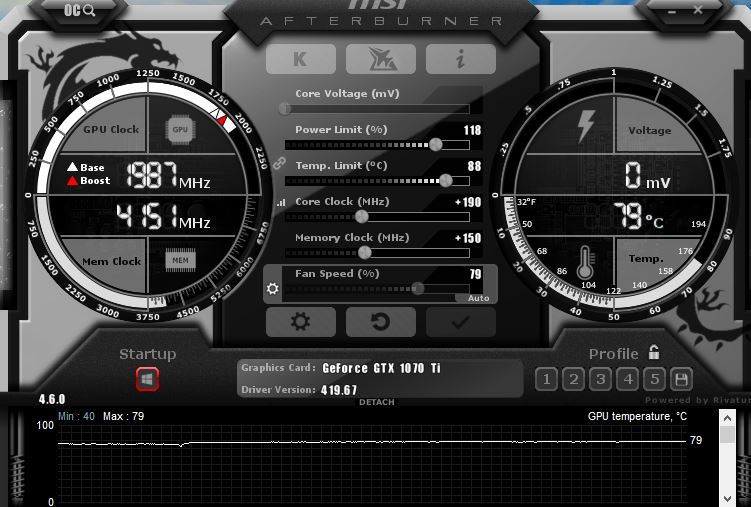Image resolution: width=751 pixels, height=507 pixels.
Task: Click the 79 °C temperature readout
Action: point(638,215)
